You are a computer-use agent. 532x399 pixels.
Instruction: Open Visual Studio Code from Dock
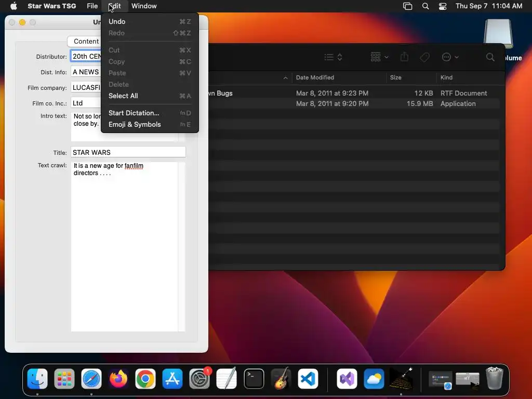[308, 379]
